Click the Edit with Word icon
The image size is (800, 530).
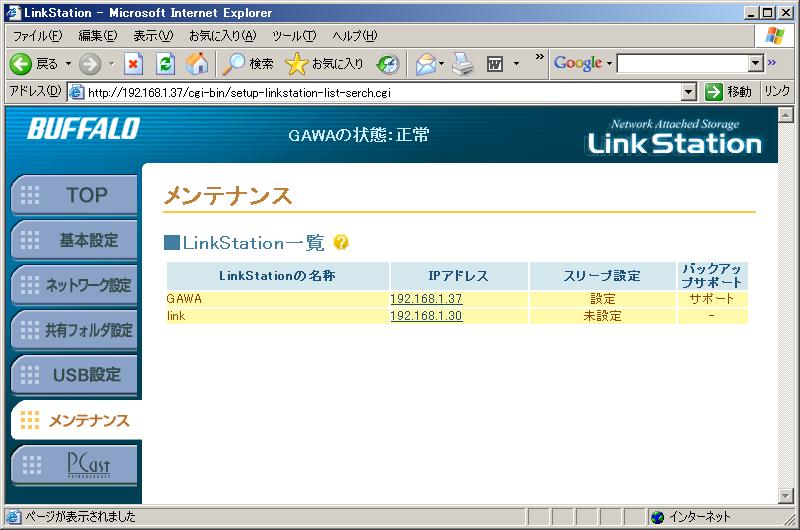(495, 64)
